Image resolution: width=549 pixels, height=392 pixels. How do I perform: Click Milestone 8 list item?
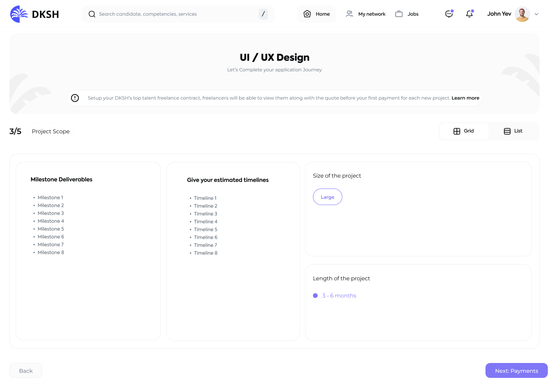(51, 252)
